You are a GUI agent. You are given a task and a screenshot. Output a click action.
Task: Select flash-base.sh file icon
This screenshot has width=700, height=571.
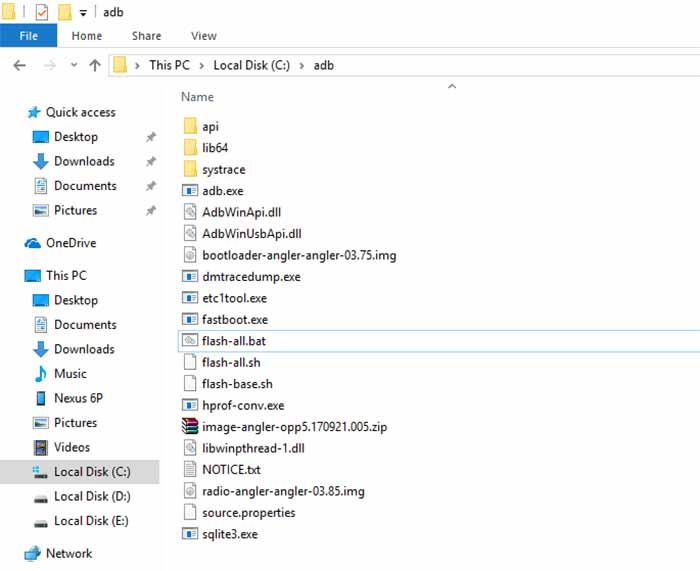point(190,383)
